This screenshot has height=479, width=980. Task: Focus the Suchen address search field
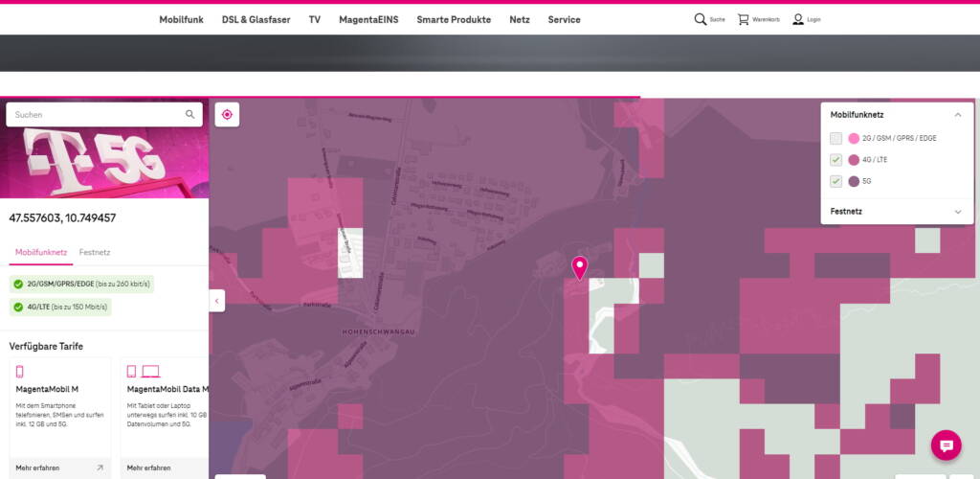104,114
